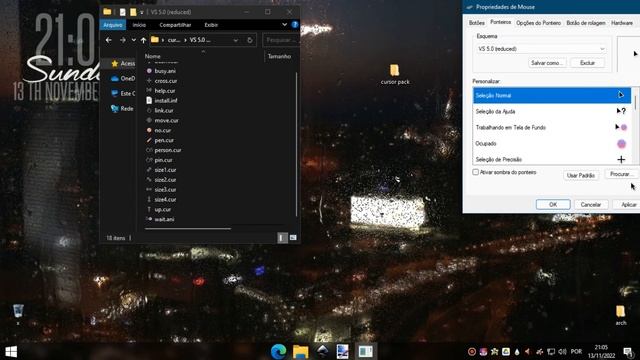640x360 pixels.
Task: Enable Ativar sombra do ponteiro checkbox
Action: pyautogui.click(x=476, y=172)
